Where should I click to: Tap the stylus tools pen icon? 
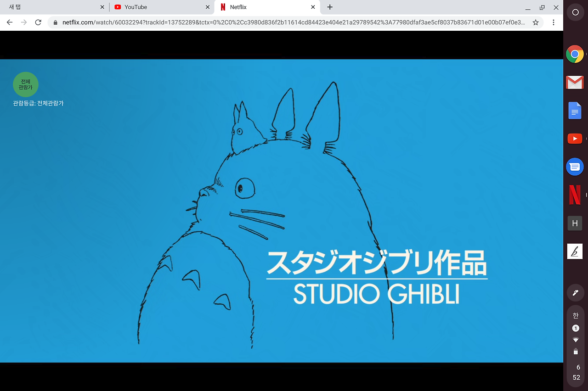[575, 293]
